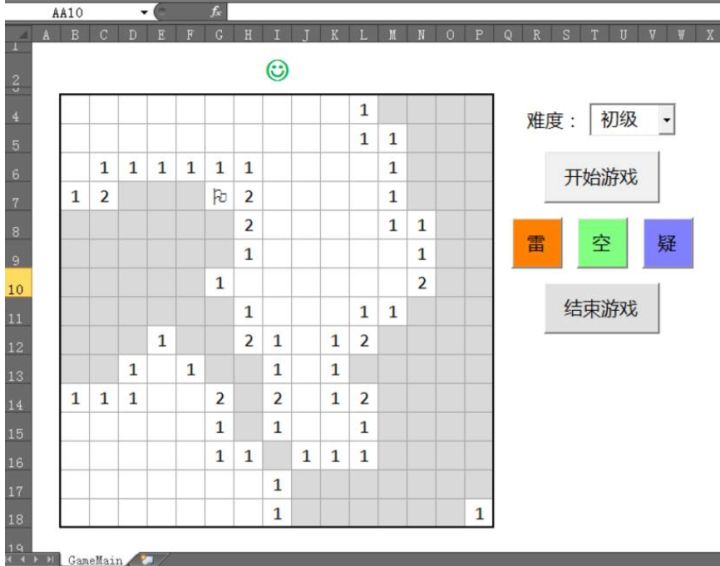Click the 2 in cell G14
Viewport: 720px width, 566px height.
coord(219,398)
